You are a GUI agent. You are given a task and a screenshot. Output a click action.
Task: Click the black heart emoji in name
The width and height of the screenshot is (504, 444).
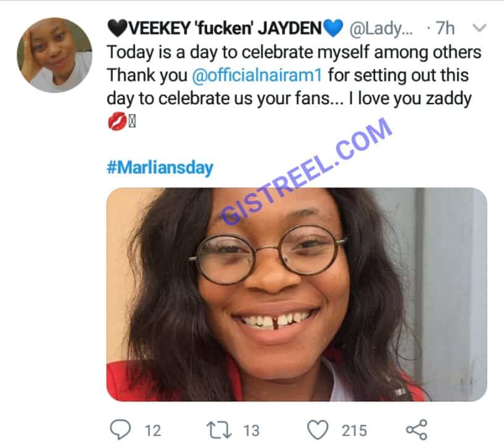pyautogui.click(x=118, y=28)
